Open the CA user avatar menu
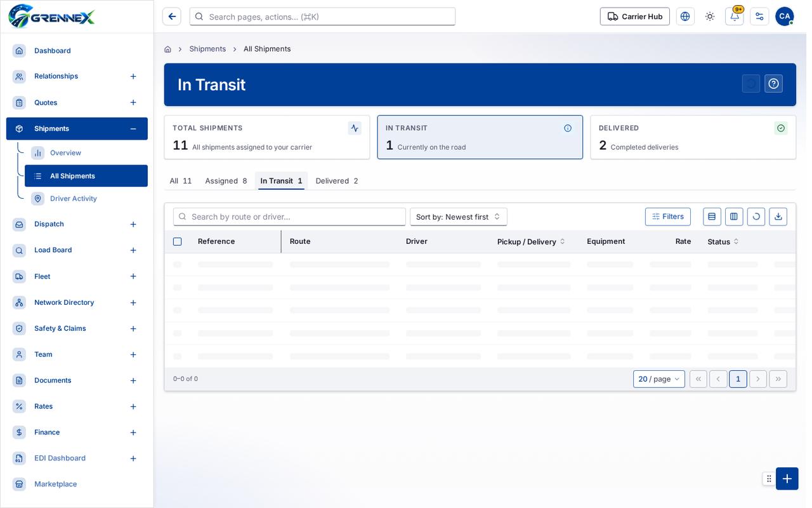The image size is (812, 508). pyautogui.click(x=785, y=17)
